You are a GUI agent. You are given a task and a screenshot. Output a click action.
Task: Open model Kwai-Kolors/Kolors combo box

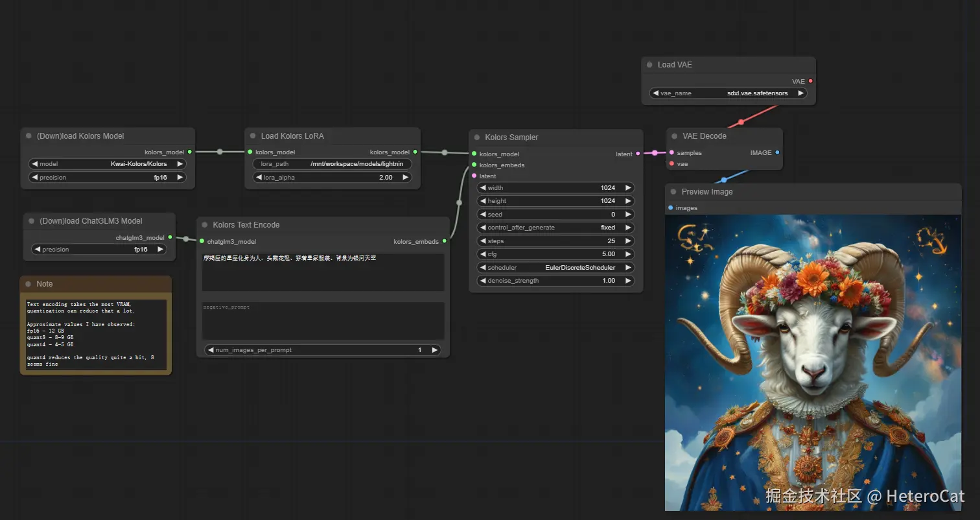pyautogui.click(x=108, y=164)
